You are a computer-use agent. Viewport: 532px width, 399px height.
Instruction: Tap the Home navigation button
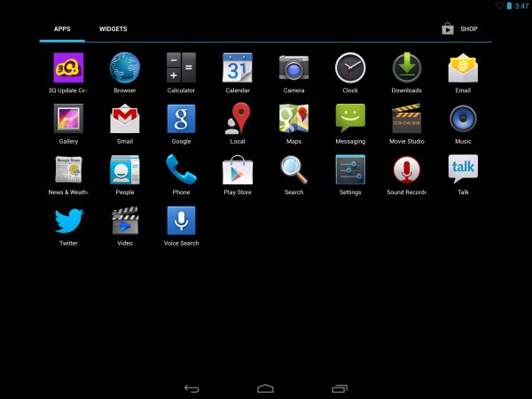[x=265, y=388]
